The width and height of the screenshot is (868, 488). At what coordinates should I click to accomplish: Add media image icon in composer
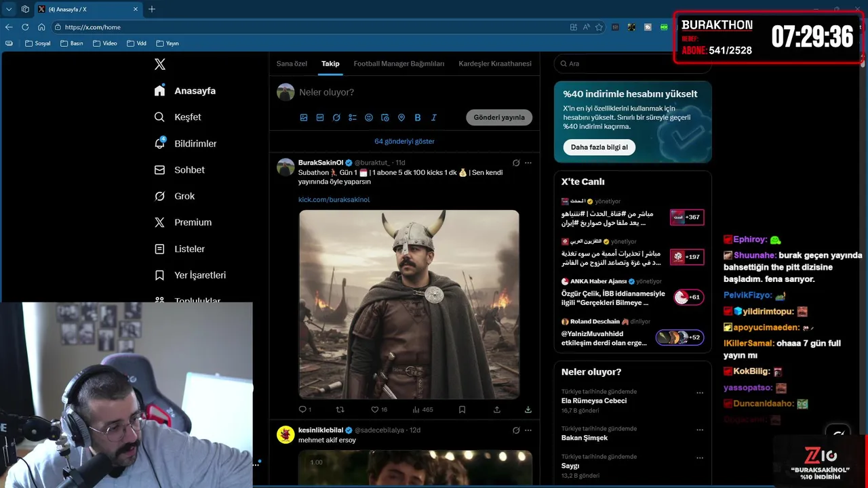click(304, 117)
